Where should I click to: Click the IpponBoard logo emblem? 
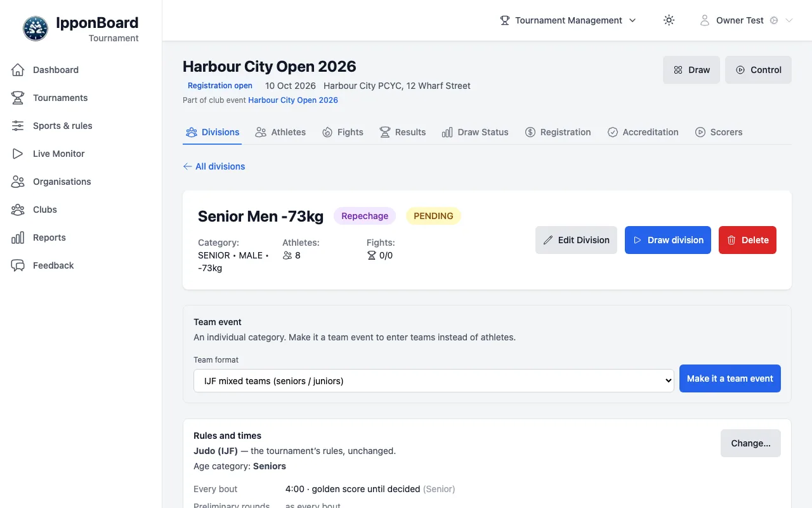35,29
